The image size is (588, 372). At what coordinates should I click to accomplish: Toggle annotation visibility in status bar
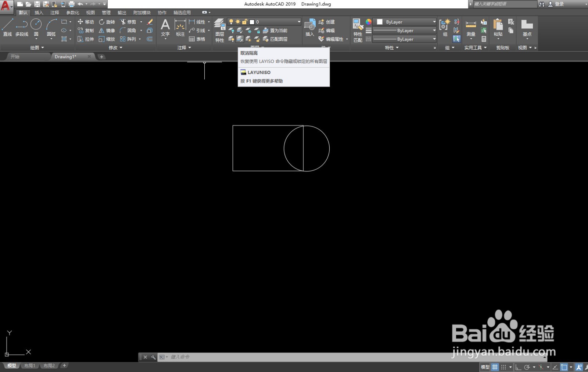pos(579,367)
